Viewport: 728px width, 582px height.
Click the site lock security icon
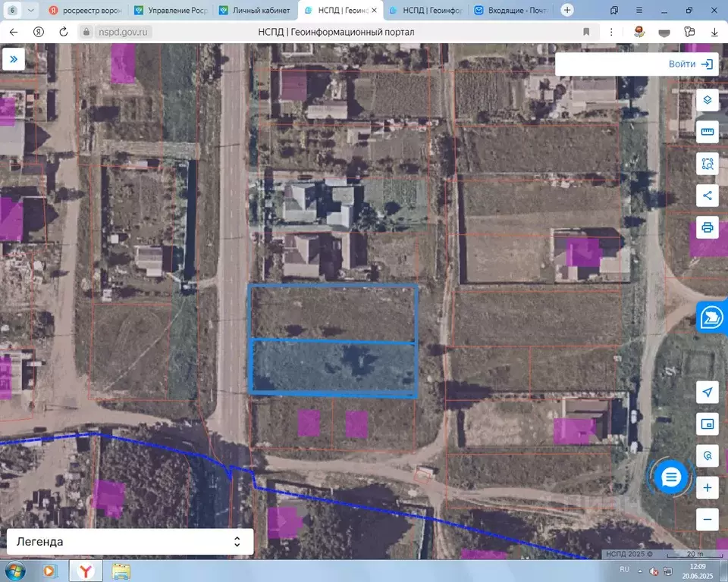click(x=86, y=32)
